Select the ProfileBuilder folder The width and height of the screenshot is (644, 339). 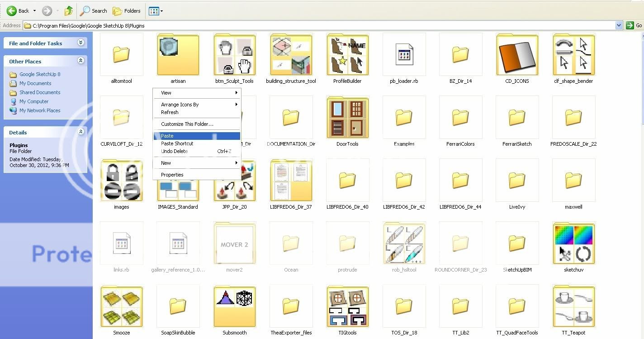click(x=348, y=55)
